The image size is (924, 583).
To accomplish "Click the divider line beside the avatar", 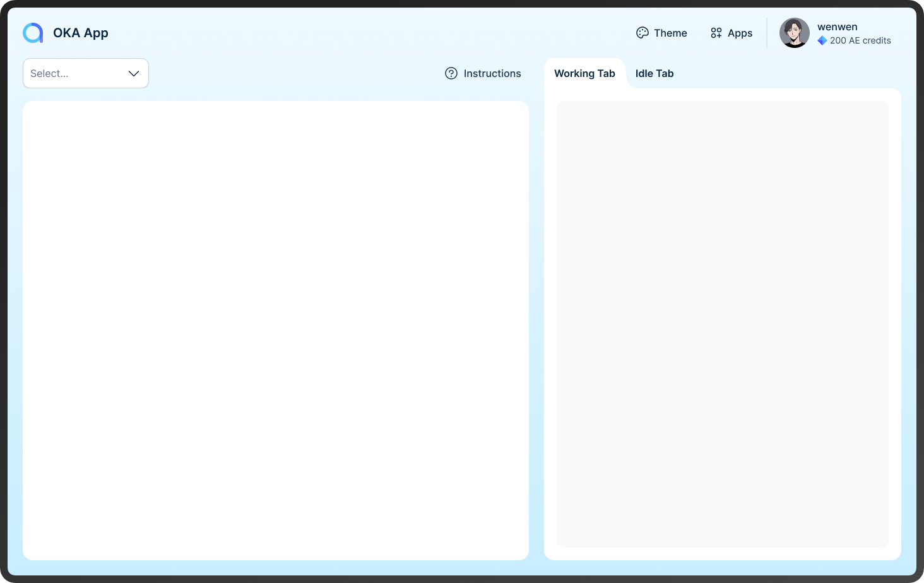I will tap(767, 33).
